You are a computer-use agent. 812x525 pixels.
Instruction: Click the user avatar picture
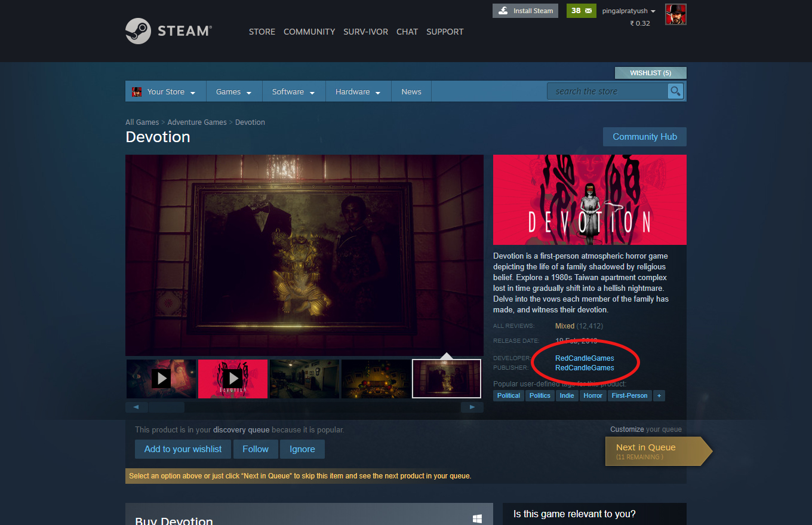(x=676, y=14)
